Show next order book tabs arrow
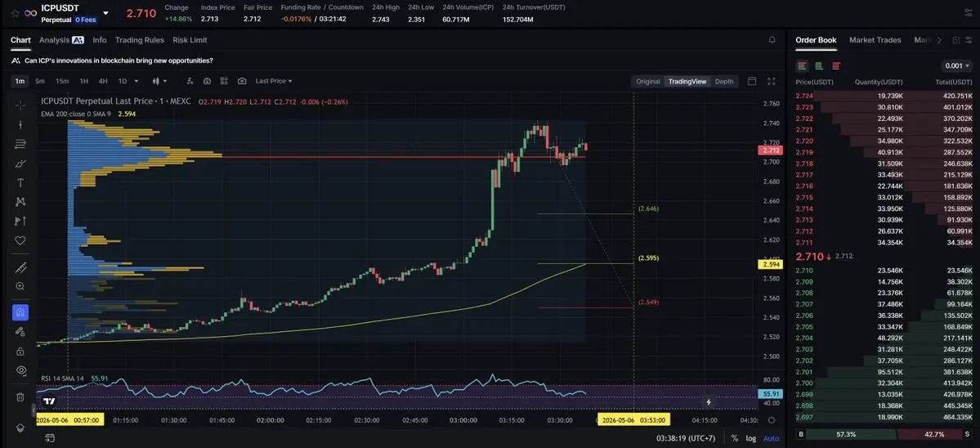The height and width of the screenshot is (448, 980). pyautogui.click(x=939, y=40)
